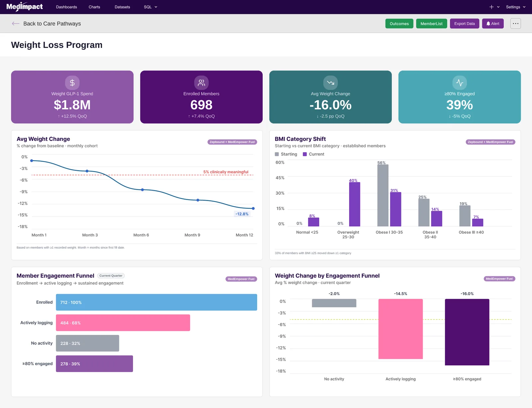Click the MedImpact logo
Viewport: 532px width, 408px height.
click(x=25, y=7)
